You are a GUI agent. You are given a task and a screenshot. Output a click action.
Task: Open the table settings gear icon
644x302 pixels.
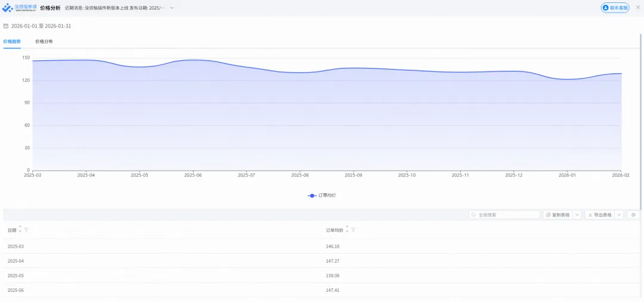pyautogui.click(x=633, y=215)
